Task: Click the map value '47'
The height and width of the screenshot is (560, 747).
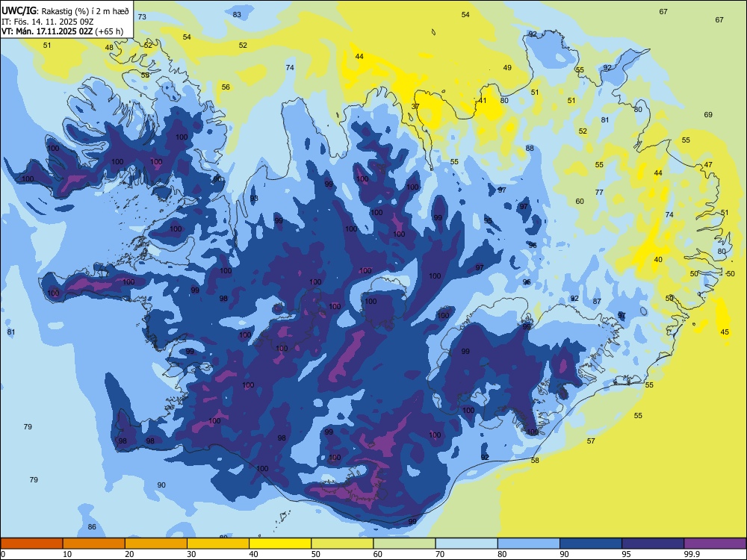Action: pyautogui.click(x=708, y=165)
